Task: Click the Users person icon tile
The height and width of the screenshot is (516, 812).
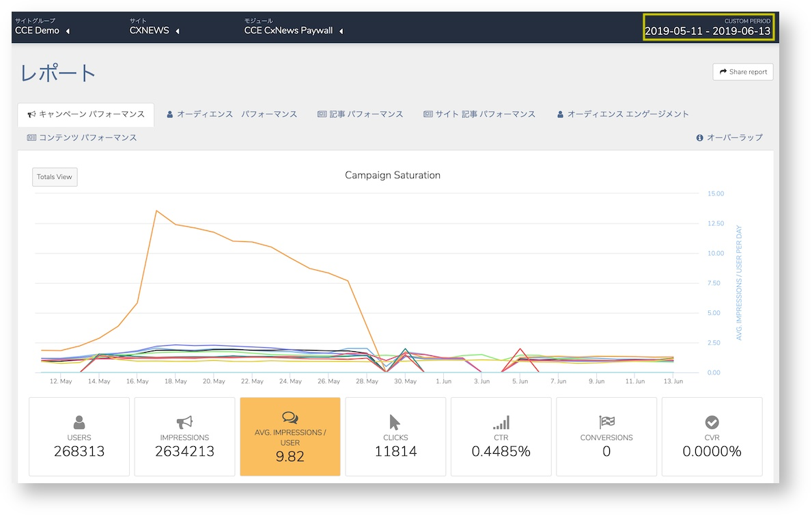Action: [x=79, y=422]
